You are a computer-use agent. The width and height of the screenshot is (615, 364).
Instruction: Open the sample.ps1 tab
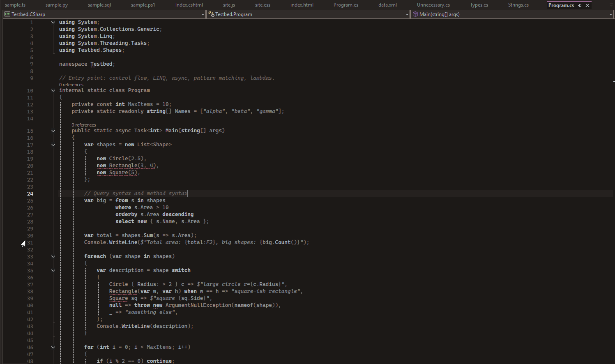coord(143,5)
